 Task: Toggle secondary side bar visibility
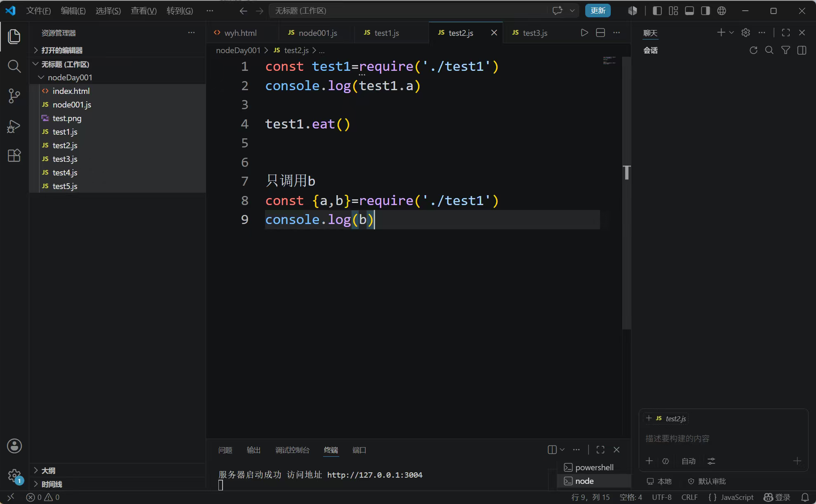click(705, 11)
